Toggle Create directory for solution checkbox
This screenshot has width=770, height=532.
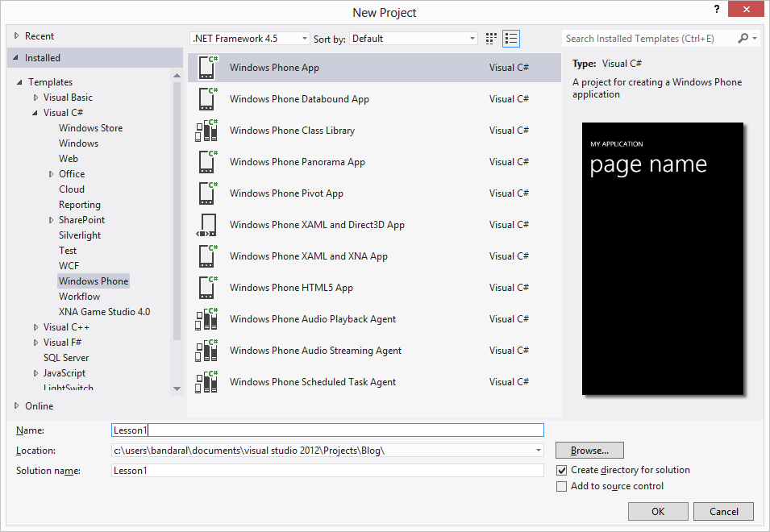coord(561,470)
